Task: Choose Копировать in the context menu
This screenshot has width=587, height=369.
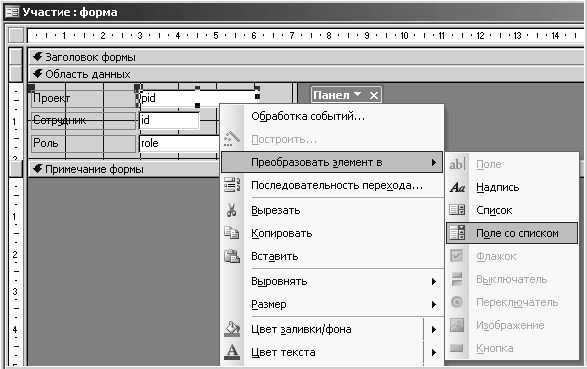Action: [332, 233]
